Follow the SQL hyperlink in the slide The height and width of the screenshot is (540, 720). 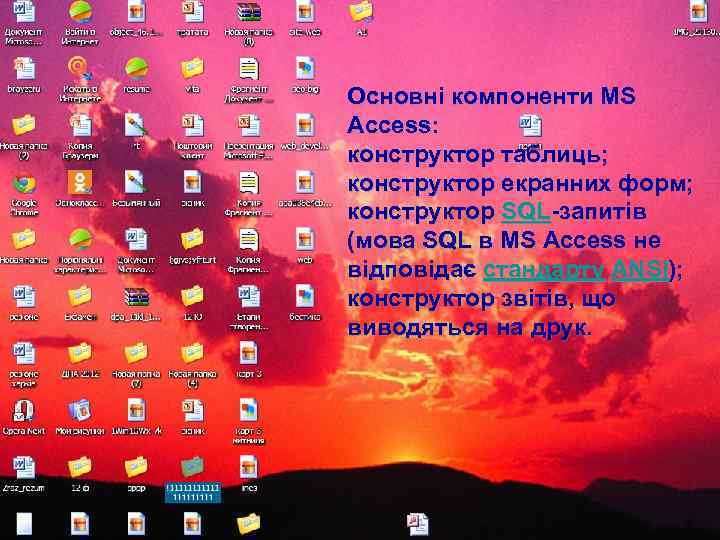click(526, 212)
